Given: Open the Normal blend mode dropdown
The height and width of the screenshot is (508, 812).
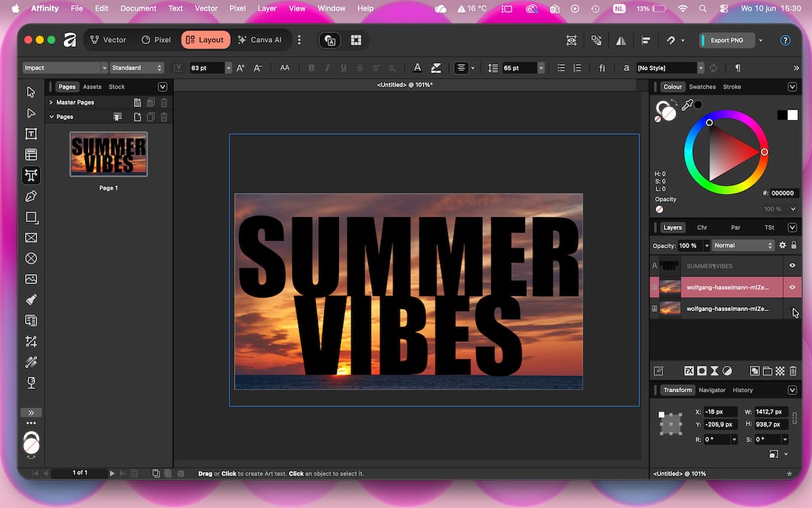Looking at the screenshot, I should coord(743,246).
